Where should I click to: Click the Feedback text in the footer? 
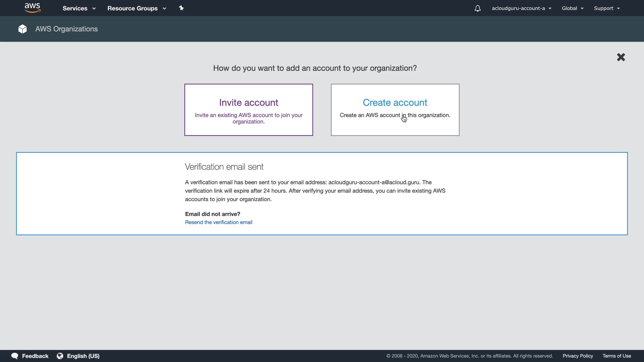(35, 356)
